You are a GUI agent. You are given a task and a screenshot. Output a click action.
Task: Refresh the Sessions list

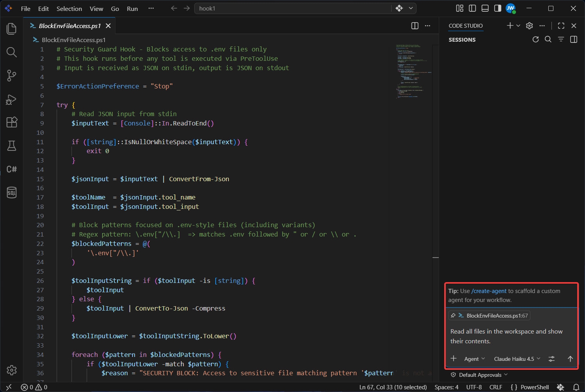(x=535, y=39)
